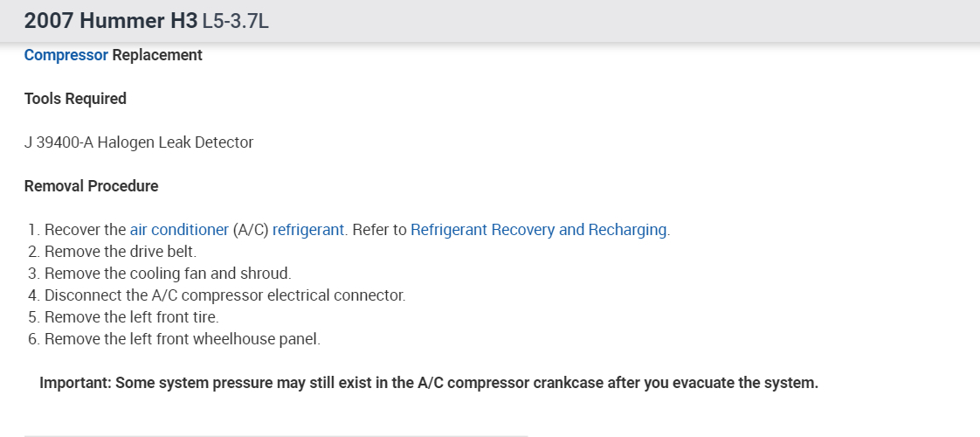Click the L5-3.7L engine label

[x=235, y=21]
